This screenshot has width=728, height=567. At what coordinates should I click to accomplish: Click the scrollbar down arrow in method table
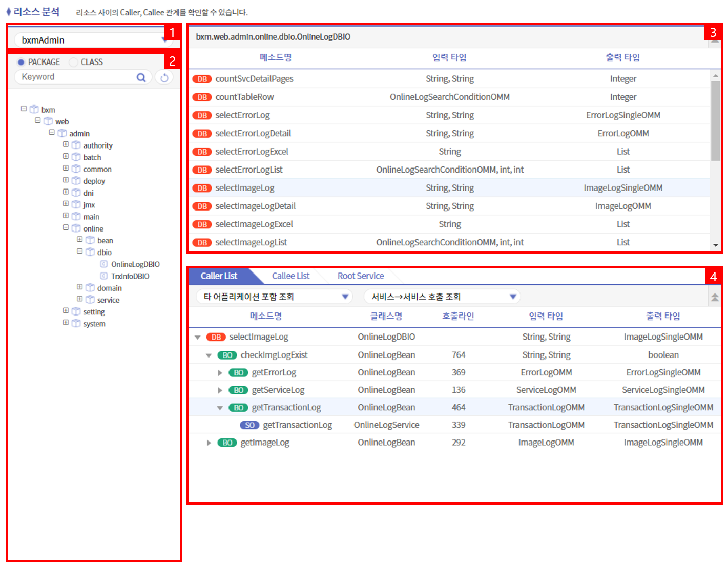(x=715, y=245)
